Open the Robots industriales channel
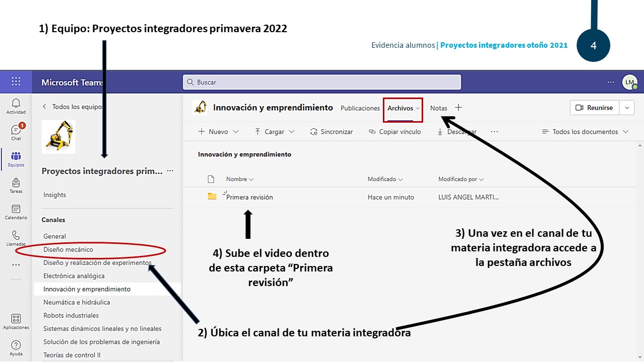 (x=71, y=316)
